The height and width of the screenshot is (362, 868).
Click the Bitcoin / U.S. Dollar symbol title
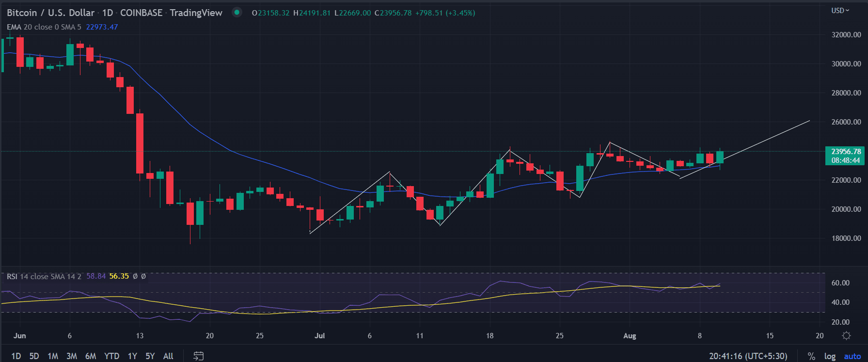point(50,13)
